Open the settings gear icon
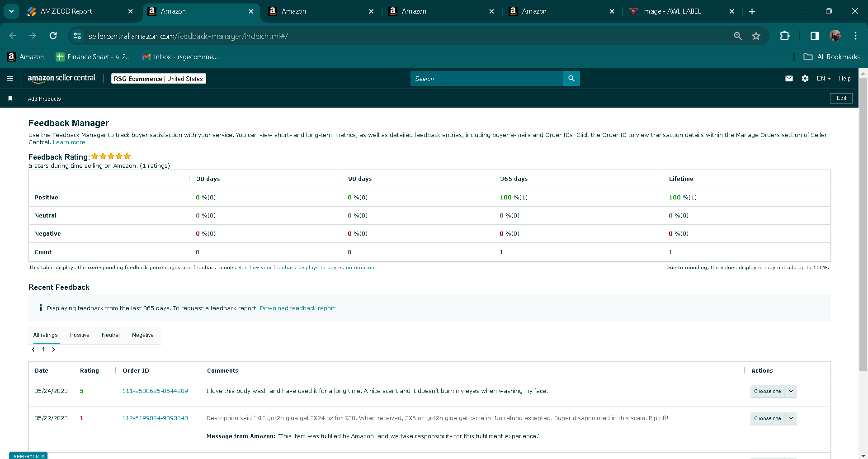Image resolution: width=868 pixels, height=459 pixels. tap(805, 79)
